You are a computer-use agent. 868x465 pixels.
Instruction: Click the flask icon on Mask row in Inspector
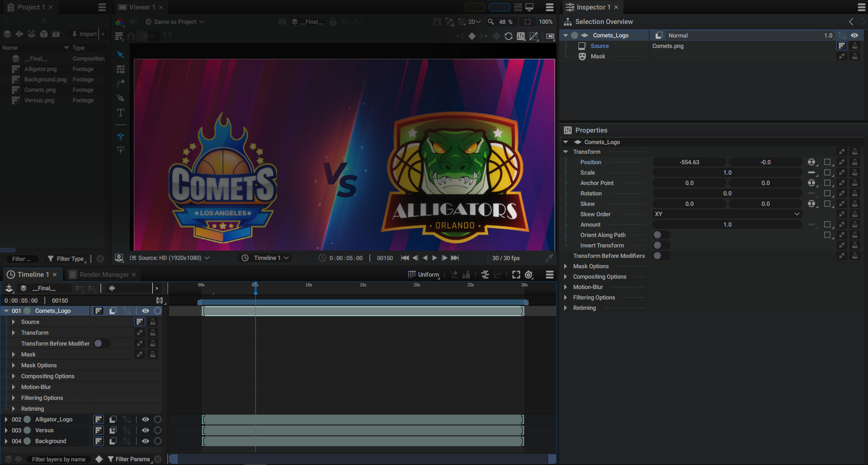(x=855, y=57)
